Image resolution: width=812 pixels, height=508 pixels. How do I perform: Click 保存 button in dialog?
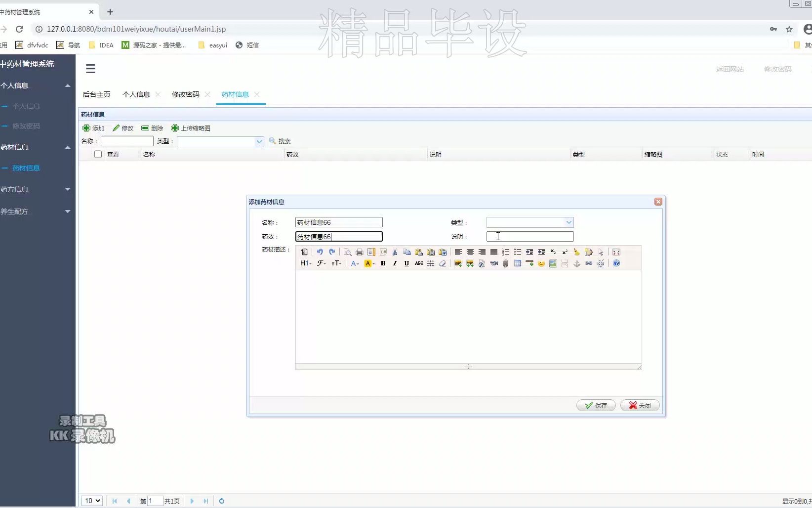(x=596, y=405)
